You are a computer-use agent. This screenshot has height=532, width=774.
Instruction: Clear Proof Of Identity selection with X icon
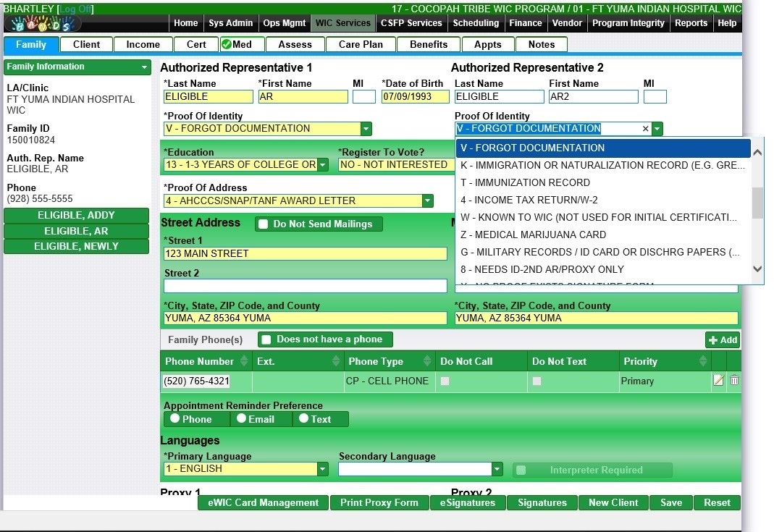pyautogui.click(x=646, y=129)
